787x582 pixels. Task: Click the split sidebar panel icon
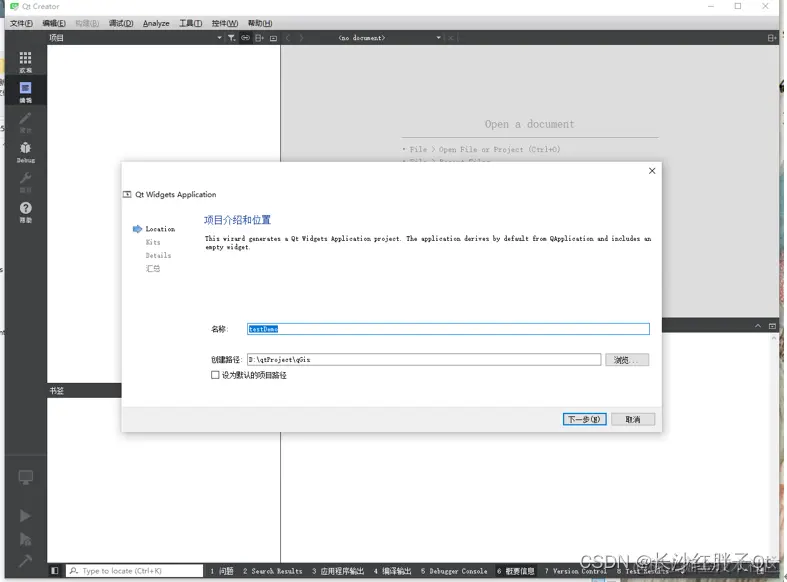pyautogui.click(x=259, y=38)
